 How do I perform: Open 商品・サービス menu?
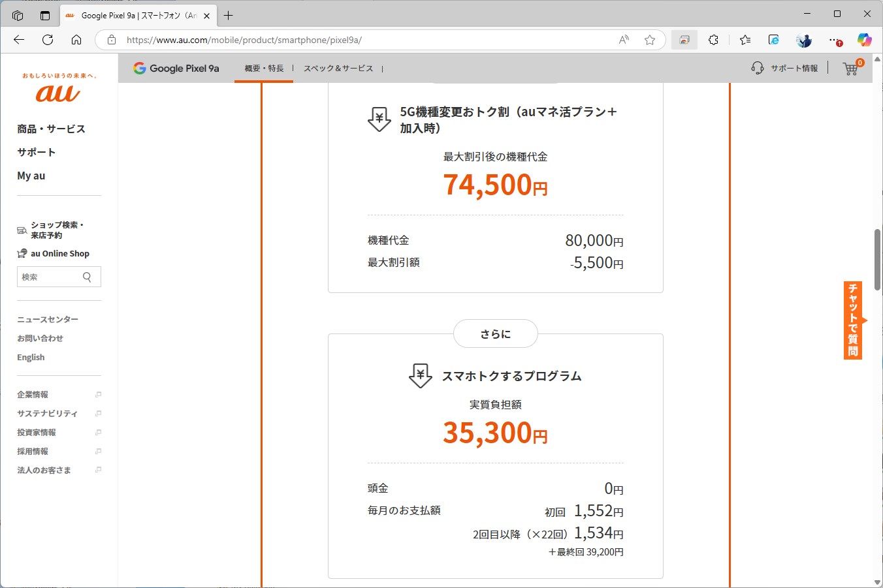[51, 129]
